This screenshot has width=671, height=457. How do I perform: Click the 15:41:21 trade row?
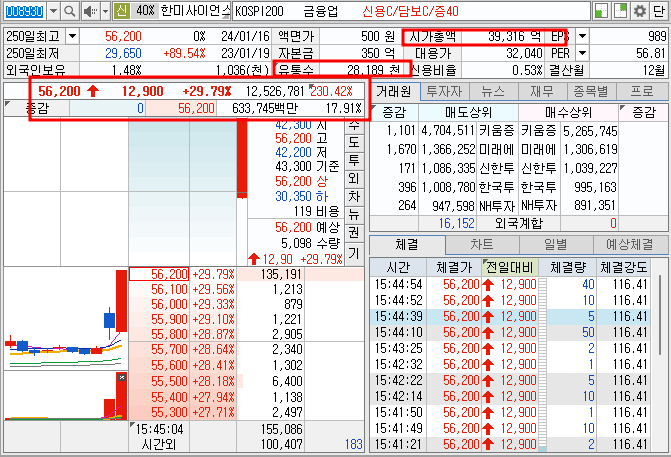[511, 445]
